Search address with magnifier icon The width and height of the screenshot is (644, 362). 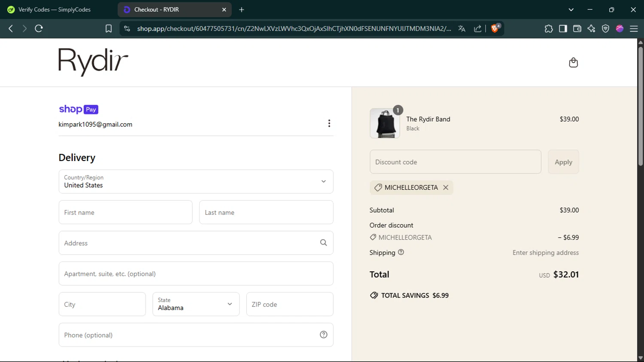click(x=323, y=243)
